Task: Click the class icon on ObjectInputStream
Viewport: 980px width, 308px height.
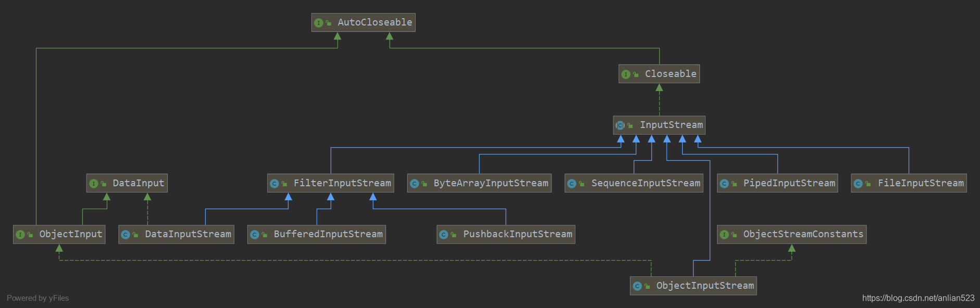Action: click(x=637, y=286)
